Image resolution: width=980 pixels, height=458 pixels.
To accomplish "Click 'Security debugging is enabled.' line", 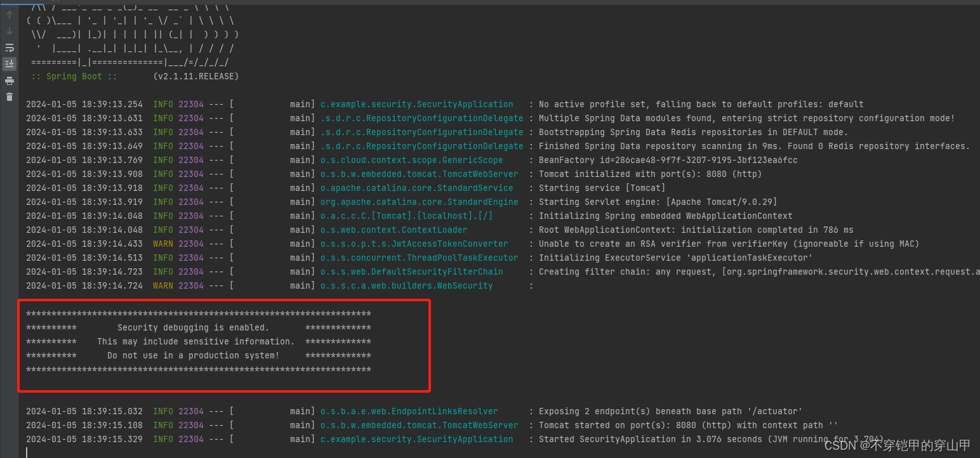I will 193,327.
